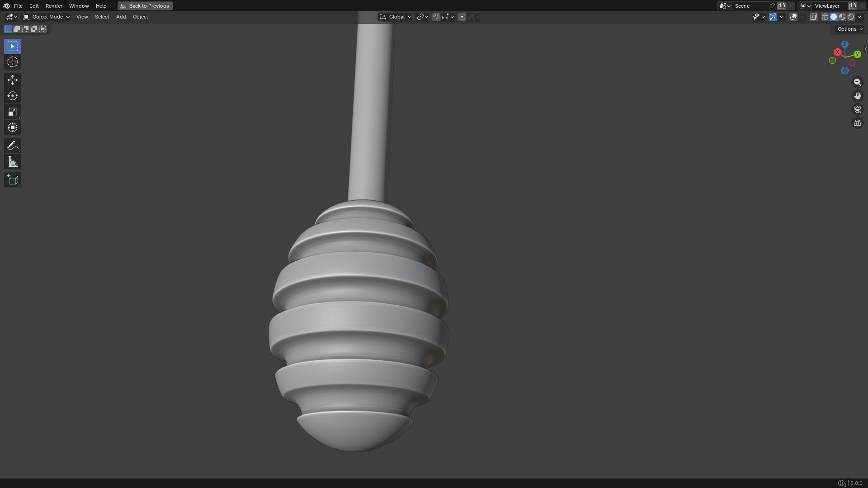Expand the Options dropdown
Viewport: 868px width, 488px height.
[x=850, y=29]
